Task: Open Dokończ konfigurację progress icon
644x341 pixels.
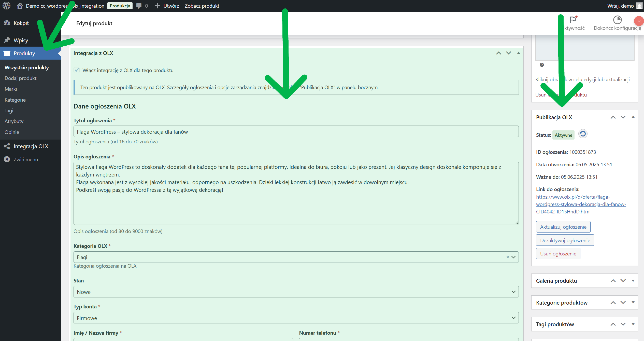Action: 617,20
